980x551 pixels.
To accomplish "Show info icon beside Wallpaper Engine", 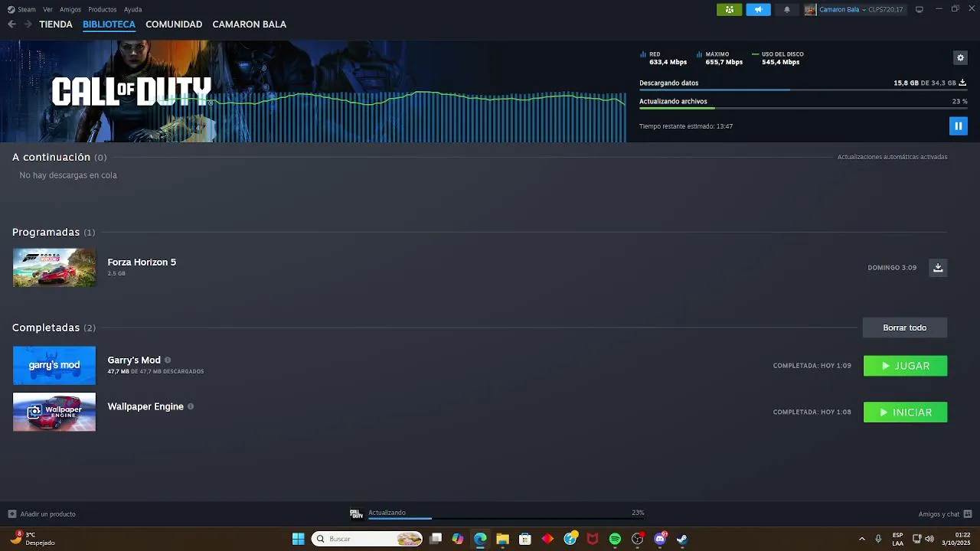I will 191,406.
